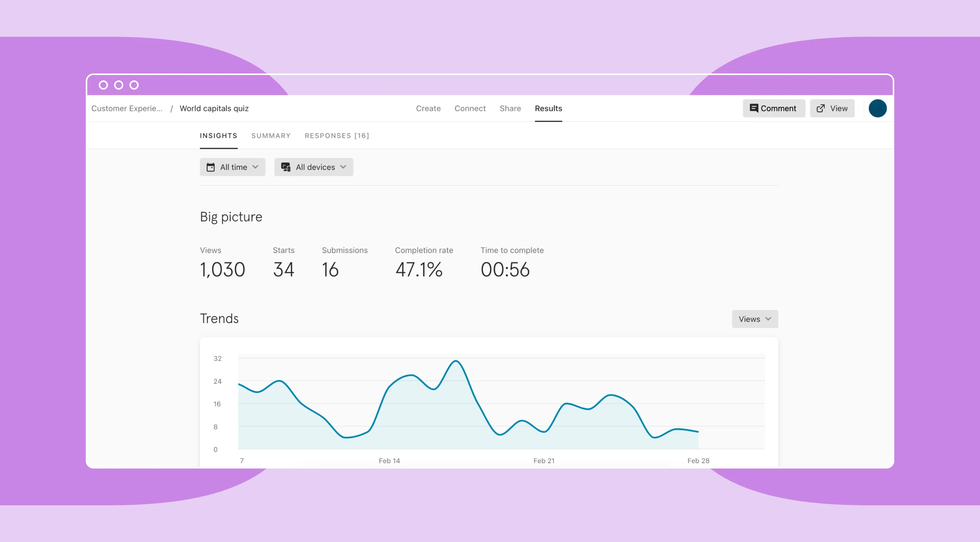Open the Customer Experie... workspace breadcrumb
The height and width of the screenshot is (542, 980).
(127, 108)
